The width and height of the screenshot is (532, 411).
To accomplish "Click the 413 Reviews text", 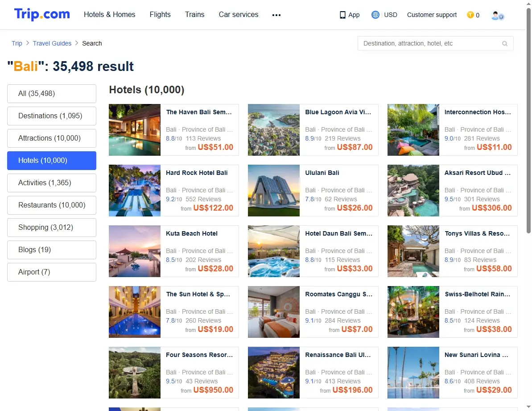I will [342, 382].
